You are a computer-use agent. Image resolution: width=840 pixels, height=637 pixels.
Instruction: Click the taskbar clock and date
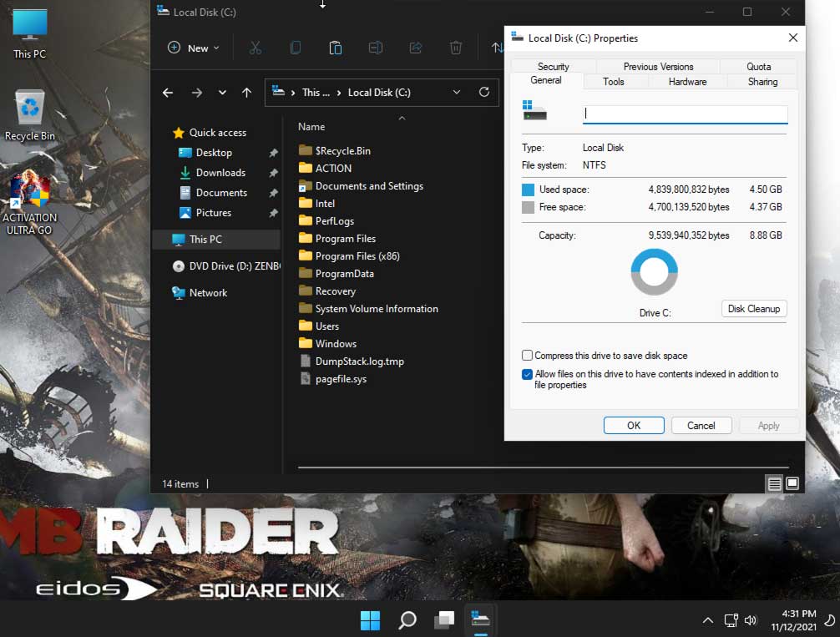793,619
